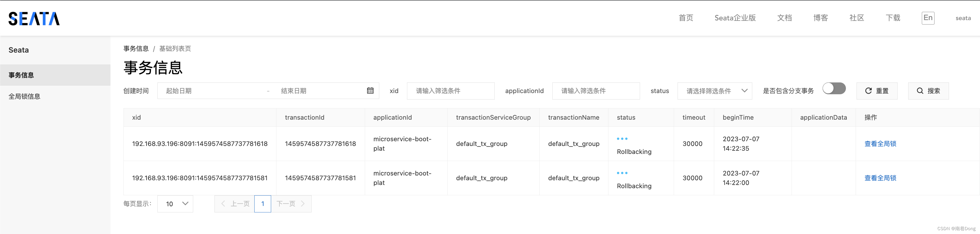Click the En language switch icon
Viewport: 980px width, 234px height.
pyautogui.click(x=928, y=18)
